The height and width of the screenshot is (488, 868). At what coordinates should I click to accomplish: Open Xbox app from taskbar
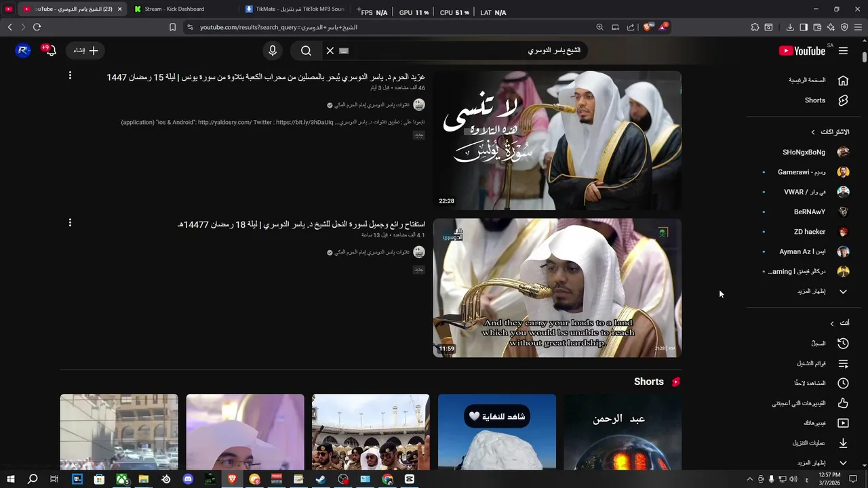click(x=122, y=479)
